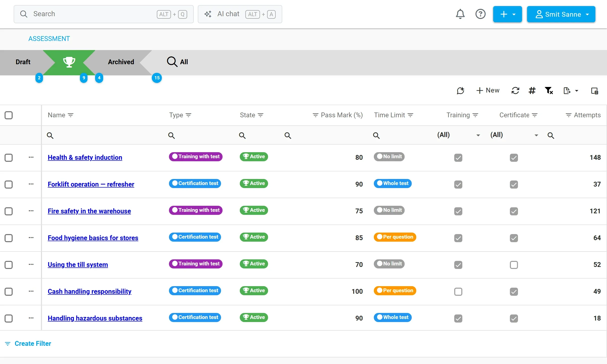Click the New button
Screen dimensions: 607x364
[488, 90]
